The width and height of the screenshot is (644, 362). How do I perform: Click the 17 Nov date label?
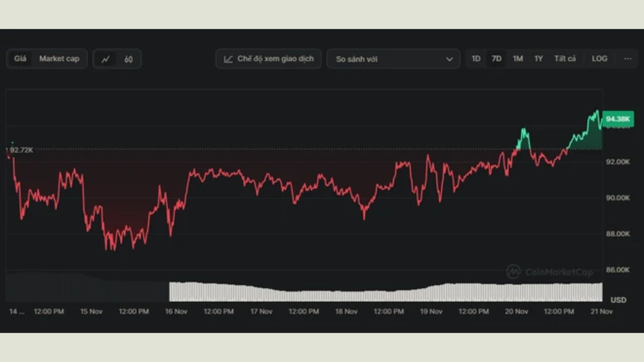tap(261, 312)
